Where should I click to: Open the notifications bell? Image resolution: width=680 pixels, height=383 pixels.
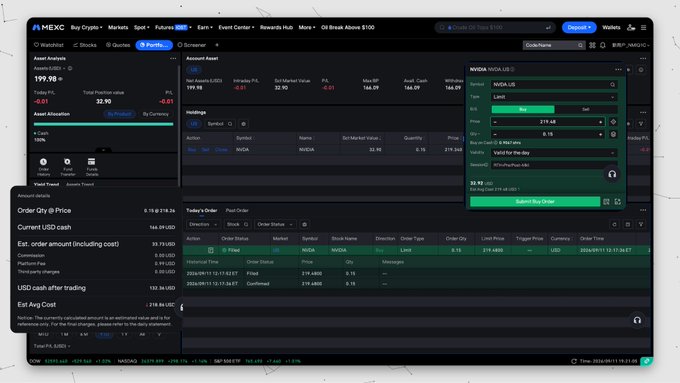click(x=603, y=45)
